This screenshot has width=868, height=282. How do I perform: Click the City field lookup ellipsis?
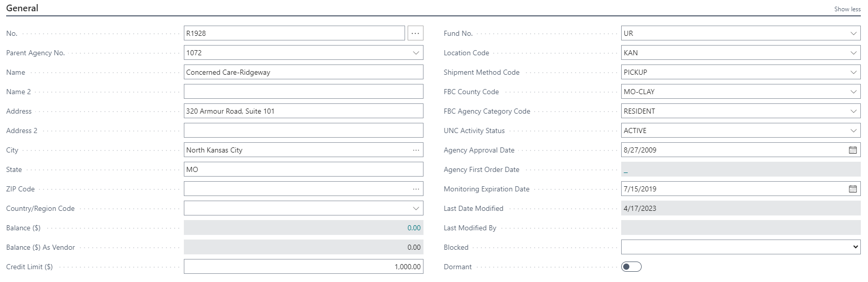click(416, 150)
